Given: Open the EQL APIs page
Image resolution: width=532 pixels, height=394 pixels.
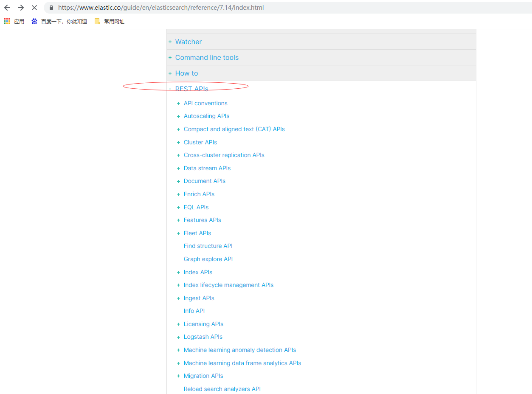Looking at the screenshot, I should coord(196,207).
